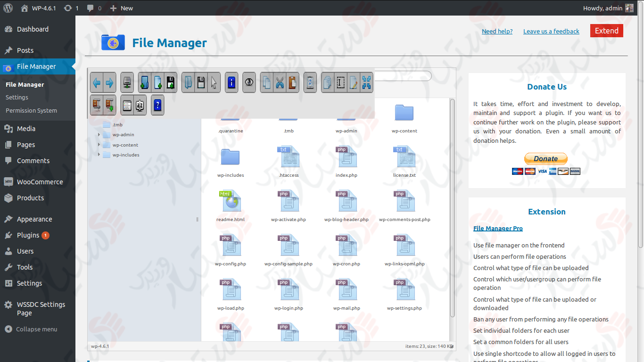Collapse the wp-includes tree entry
The height and width of the screenshot is (362, 644).
coord(99,155)
